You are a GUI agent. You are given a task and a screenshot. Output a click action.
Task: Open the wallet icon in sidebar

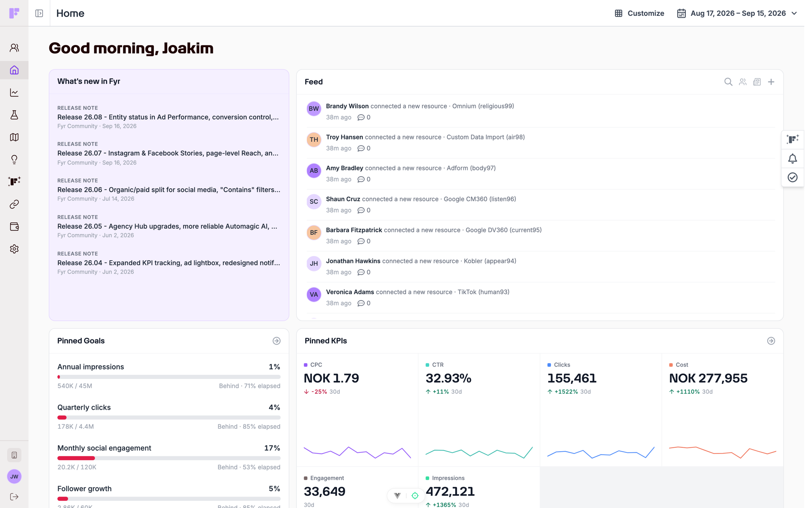pyautogui.click(x=14, y=226)
